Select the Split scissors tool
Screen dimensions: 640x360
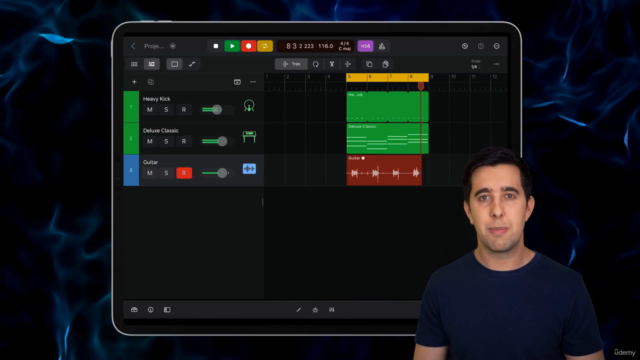click(x=332, y=64)
